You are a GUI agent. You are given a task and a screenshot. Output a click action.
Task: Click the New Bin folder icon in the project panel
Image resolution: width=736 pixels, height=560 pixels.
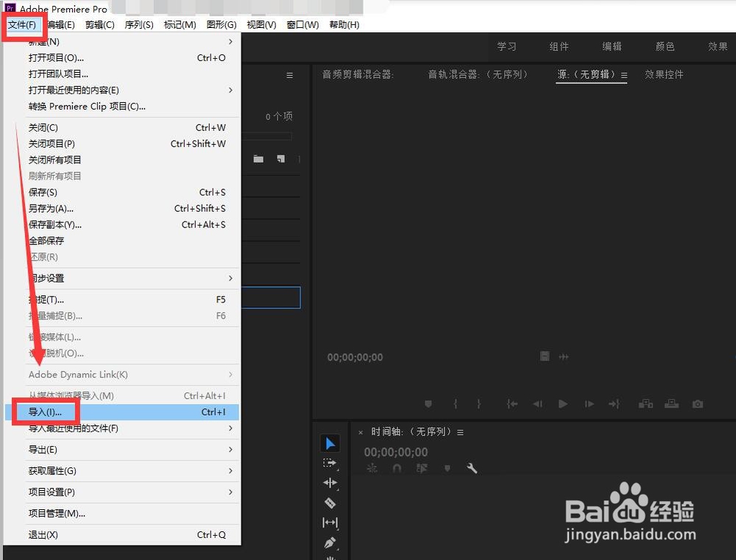258,159
